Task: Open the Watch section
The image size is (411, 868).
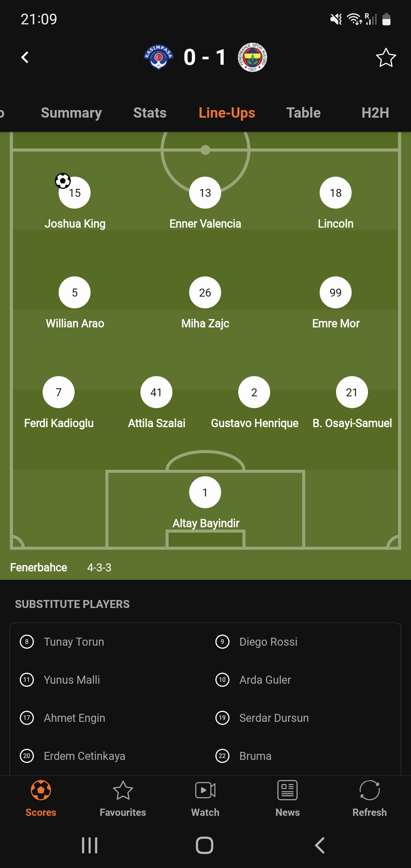Action: pos(205,799)
